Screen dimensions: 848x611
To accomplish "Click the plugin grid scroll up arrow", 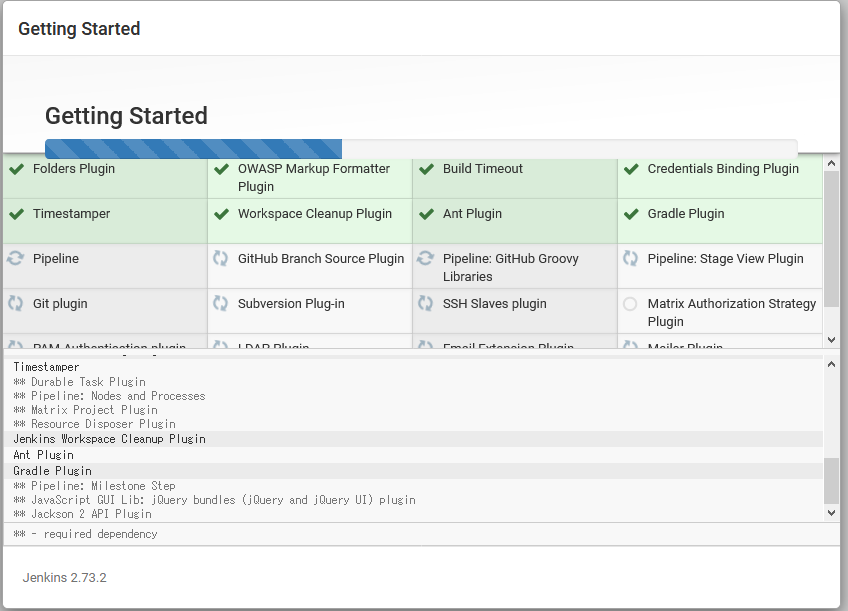I will pyautogui.click(x=831, y=163).
